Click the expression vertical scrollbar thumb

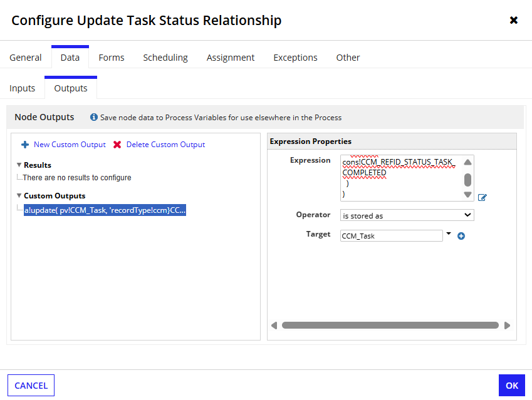467,180
